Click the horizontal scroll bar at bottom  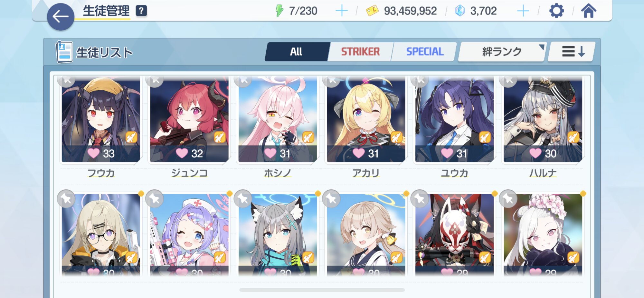322,290
